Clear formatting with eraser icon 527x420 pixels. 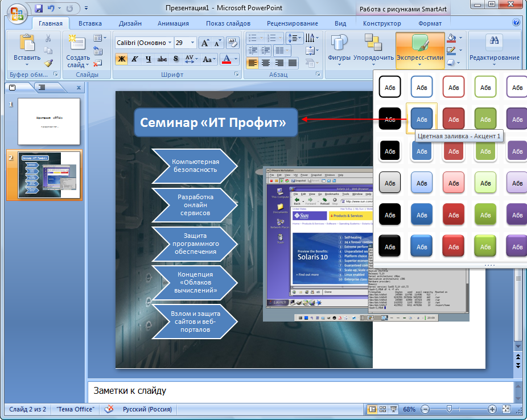tap(233, 43)
